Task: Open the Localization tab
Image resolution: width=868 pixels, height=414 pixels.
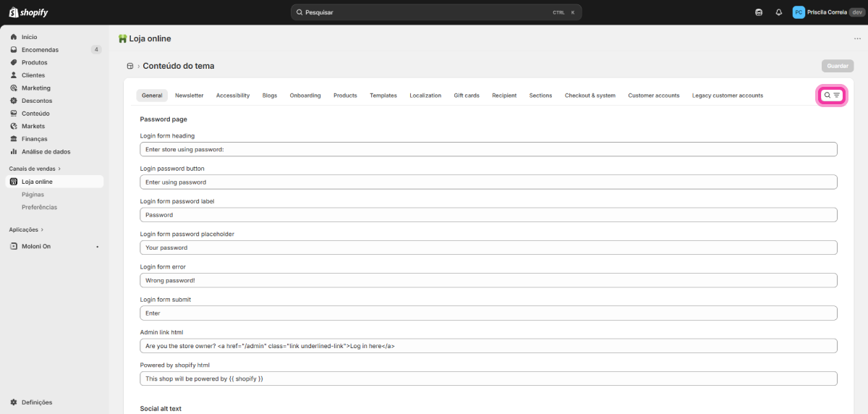Action: 425,96
